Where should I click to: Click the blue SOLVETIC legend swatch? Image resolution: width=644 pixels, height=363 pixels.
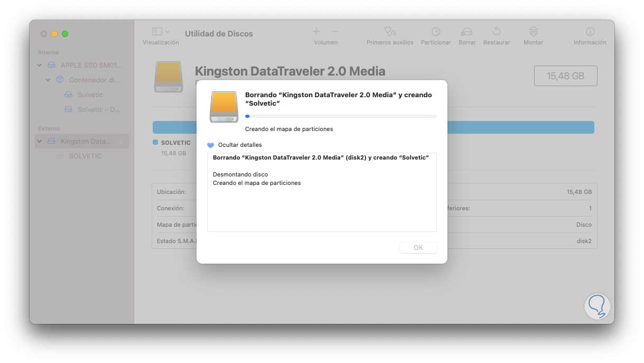click(155, 143)
